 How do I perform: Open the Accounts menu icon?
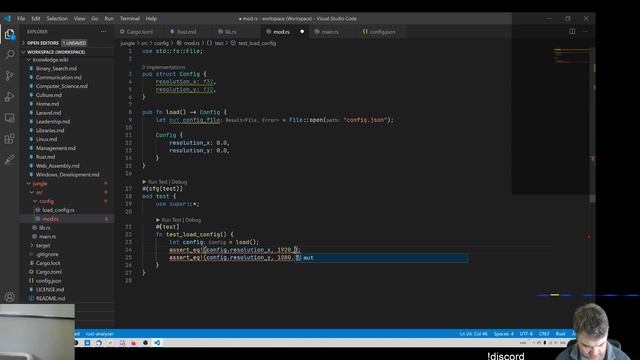[9, 297]
